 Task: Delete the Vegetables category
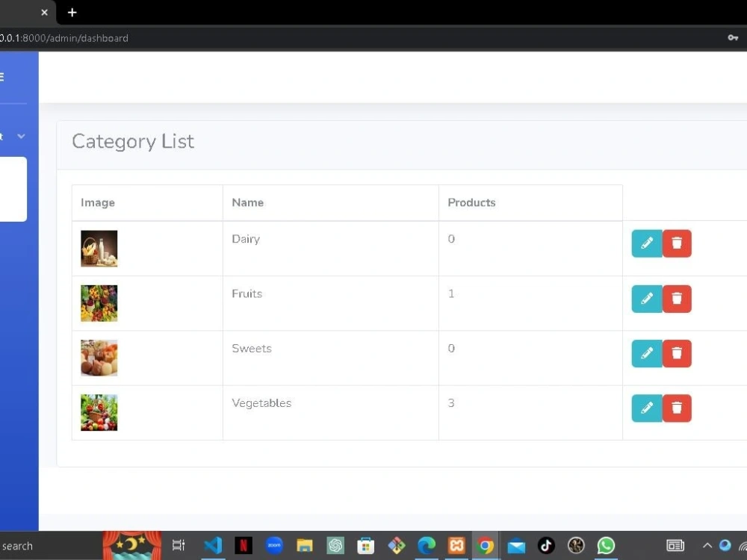click(677, 408)
